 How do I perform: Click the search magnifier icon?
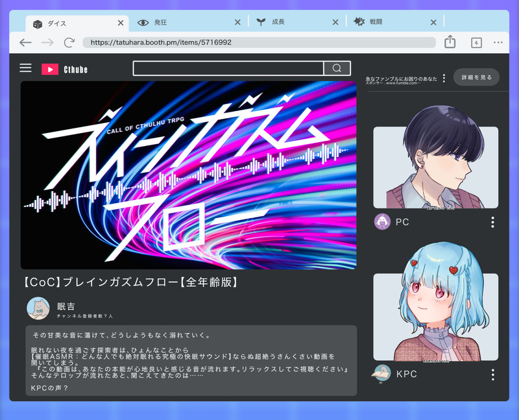(x=337, y=68)
